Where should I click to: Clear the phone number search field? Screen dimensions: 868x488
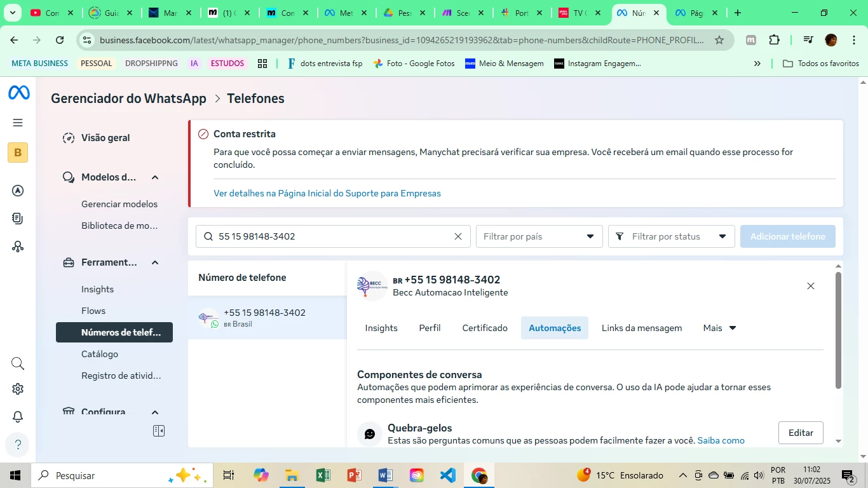[x=458, y=236]
